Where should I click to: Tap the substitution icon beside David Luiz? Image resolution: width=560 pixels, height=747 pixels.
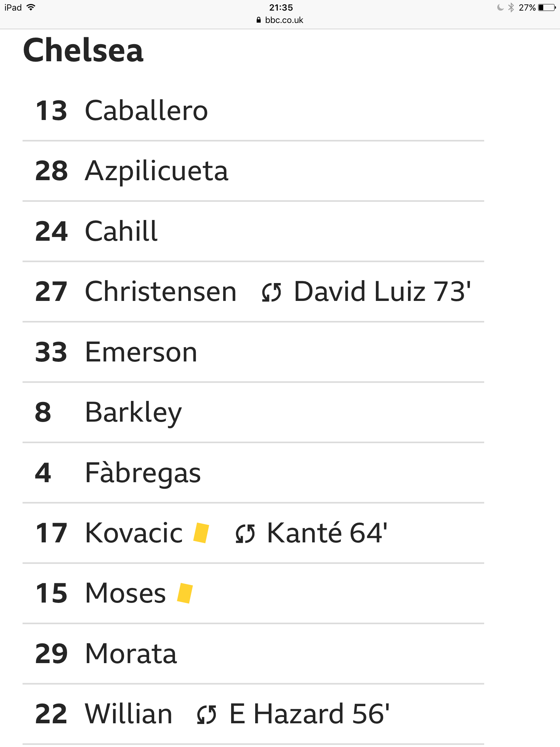coord(272,293)
